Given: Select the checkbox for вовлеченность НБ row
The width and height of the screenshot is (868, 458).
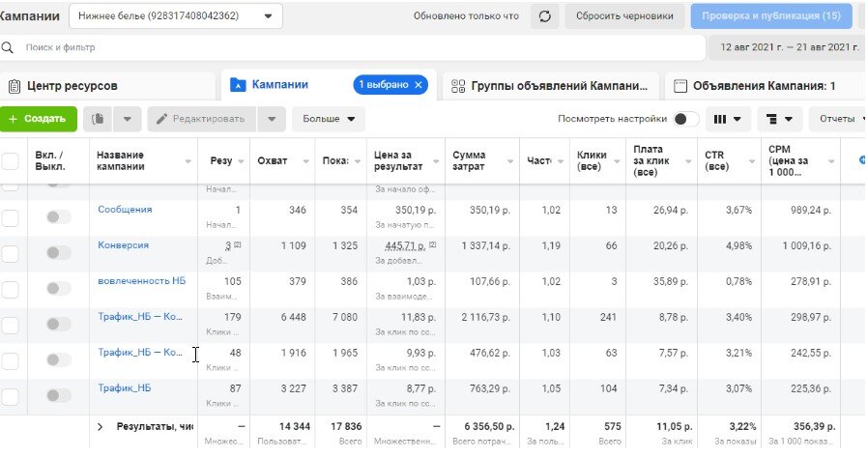Looking at the screenshot, I should tap(10, 289).
